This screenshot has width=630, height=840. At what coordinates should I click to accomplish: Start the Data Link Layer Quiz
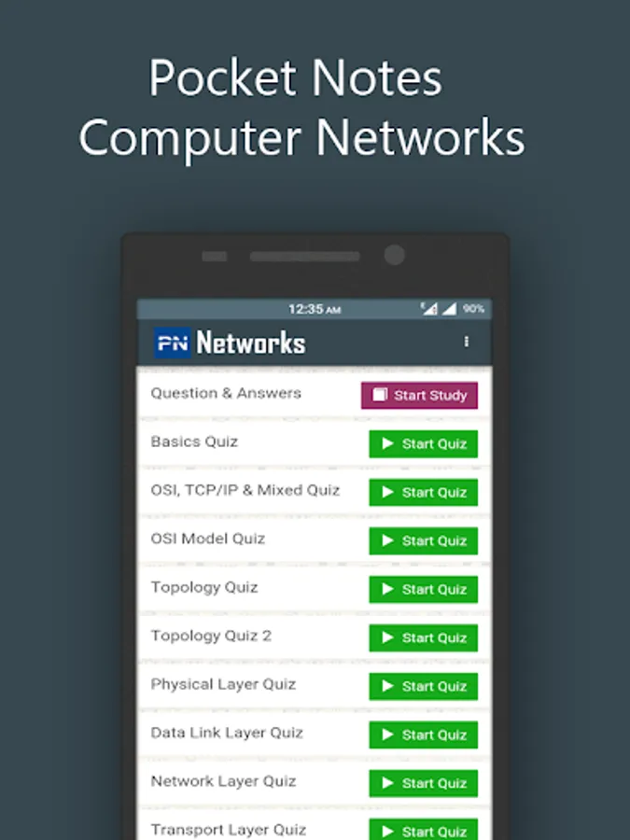[x=423, y=735]
